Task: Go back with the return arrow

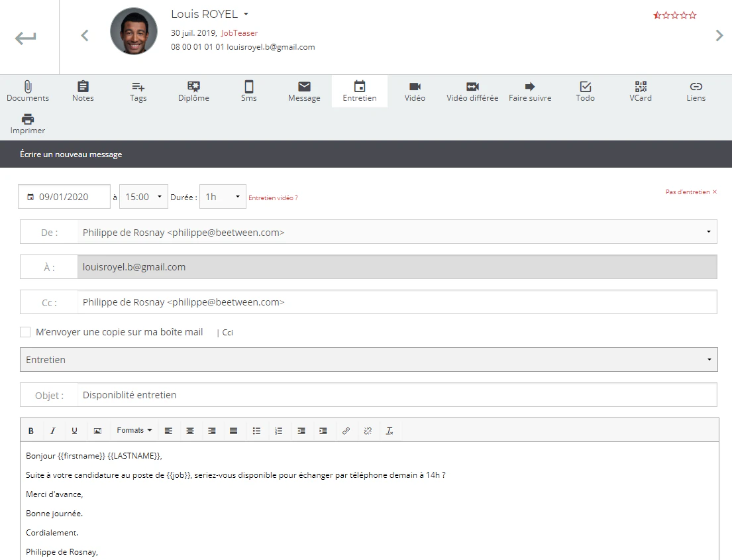Action: 25,37
